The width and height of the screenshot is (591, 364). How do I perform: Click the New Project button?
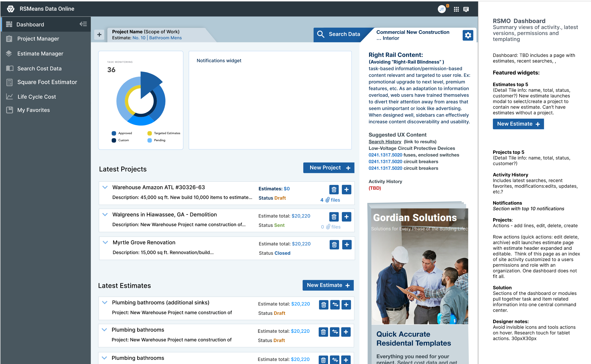(x=328, y=168)
